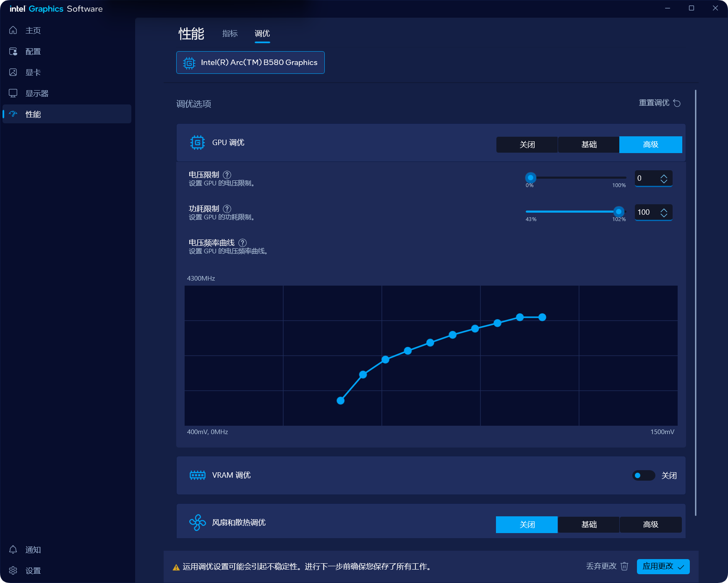Set GPU 调优 mode to 关闭
The width and height of the screenshot is (728, 583).
pos(527,145)
